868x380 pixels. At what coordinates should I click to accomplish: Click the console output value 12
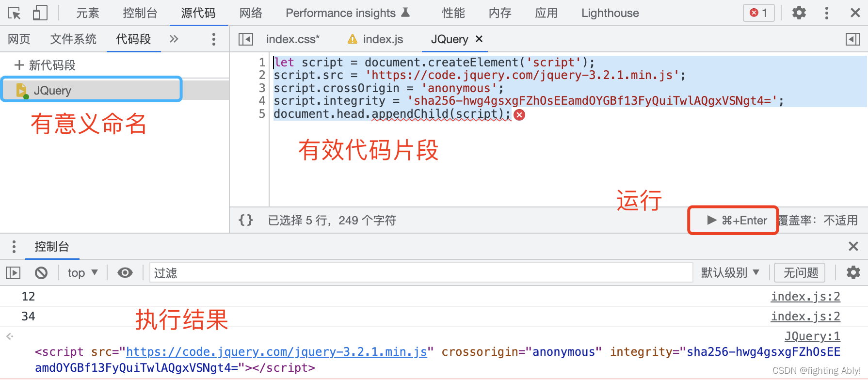click(29, 296)
